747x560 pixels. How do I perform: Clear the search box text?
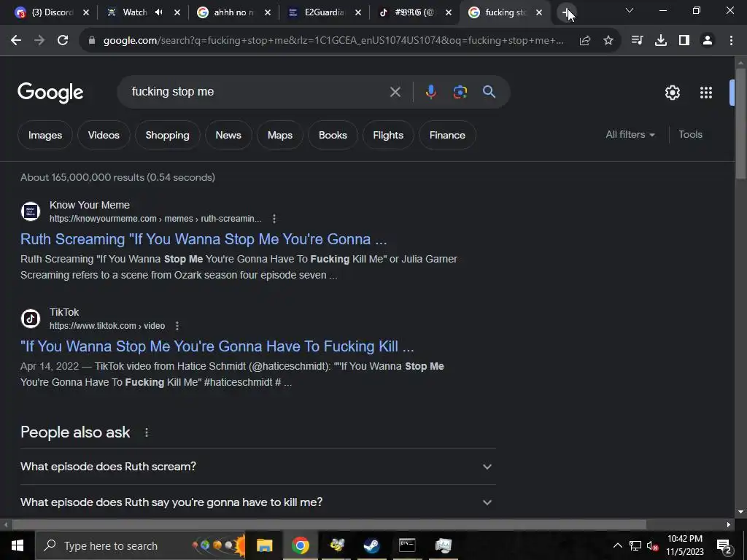coord(395,92)
